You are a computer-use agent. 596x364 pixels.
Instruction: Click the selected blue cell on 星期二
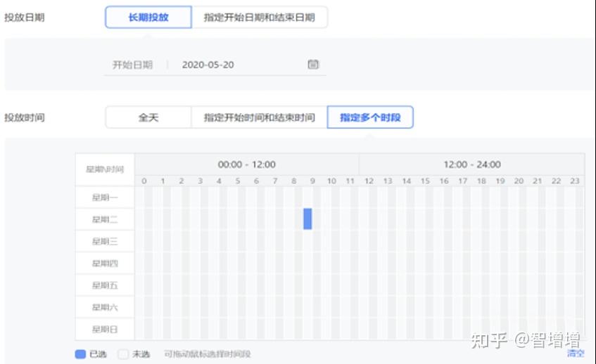[307, 219]
